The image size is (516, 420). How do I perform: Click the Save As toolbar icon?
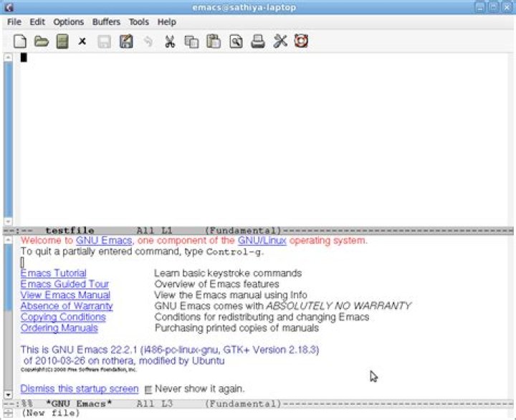tap(126, 42)
